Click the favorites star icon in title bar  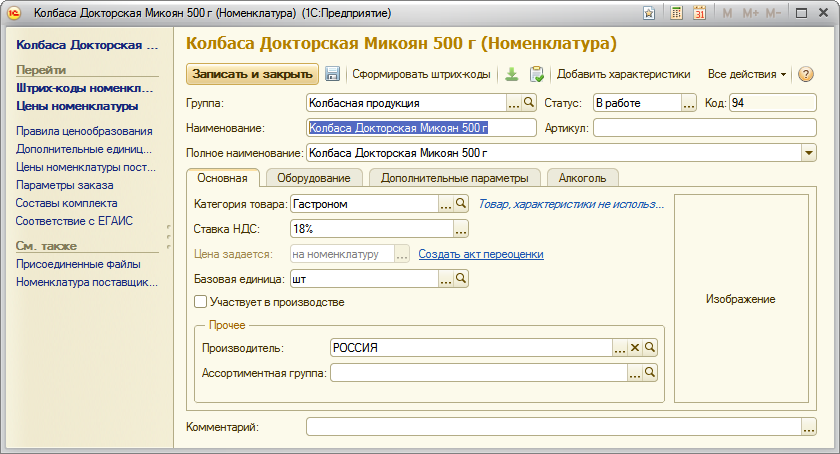649,13
